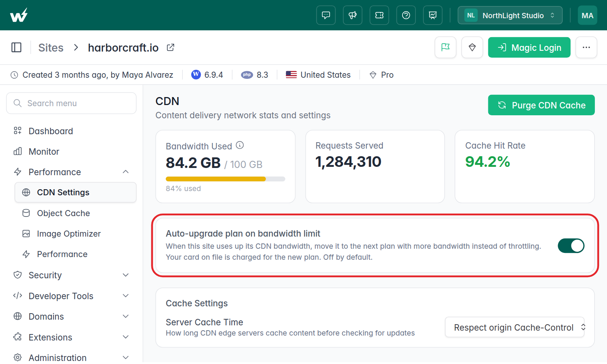Click the diamond plan icon button
This screenshot has width=607, height=364.
[472, 47]
